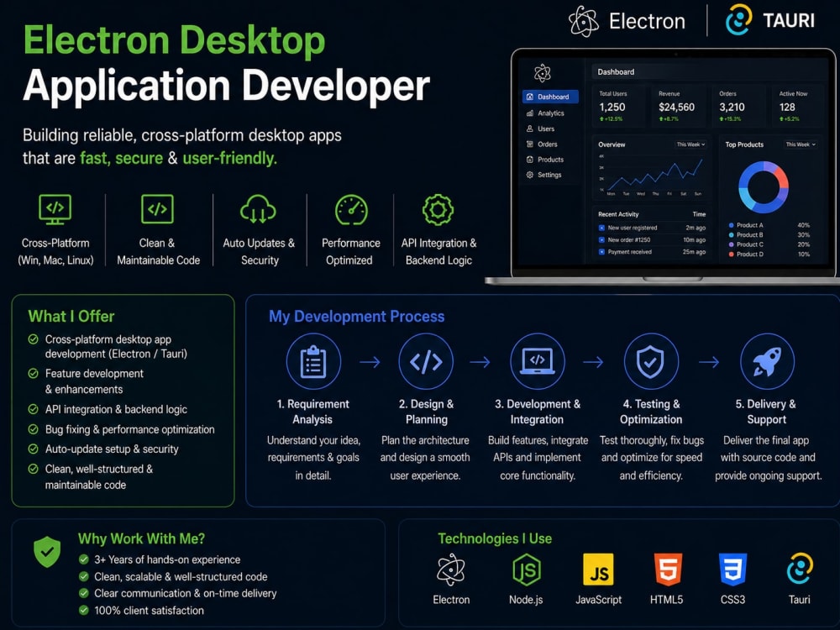Click the Total Users 1,250 card
This screenshot has width=840, height=630.
pyautogui.click(x=619, y=106)
